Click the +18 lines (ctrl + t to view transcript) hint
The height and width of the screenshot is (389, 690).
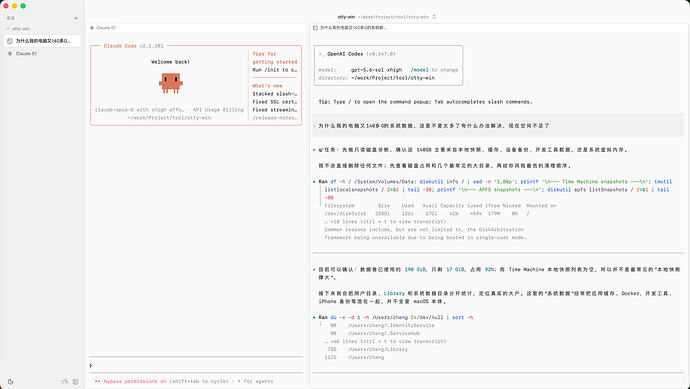[x=385, y=222]
